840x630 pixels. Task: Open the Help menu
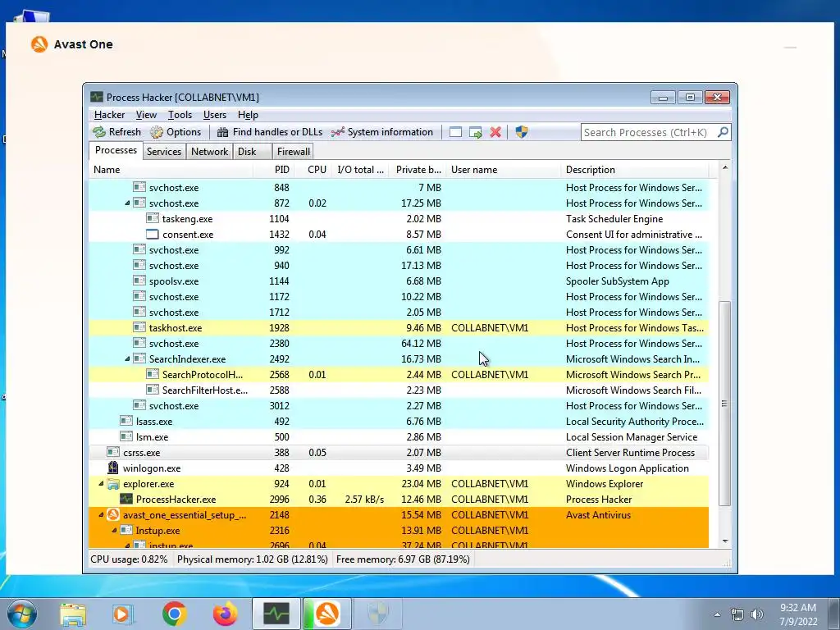tap(248, 115)
